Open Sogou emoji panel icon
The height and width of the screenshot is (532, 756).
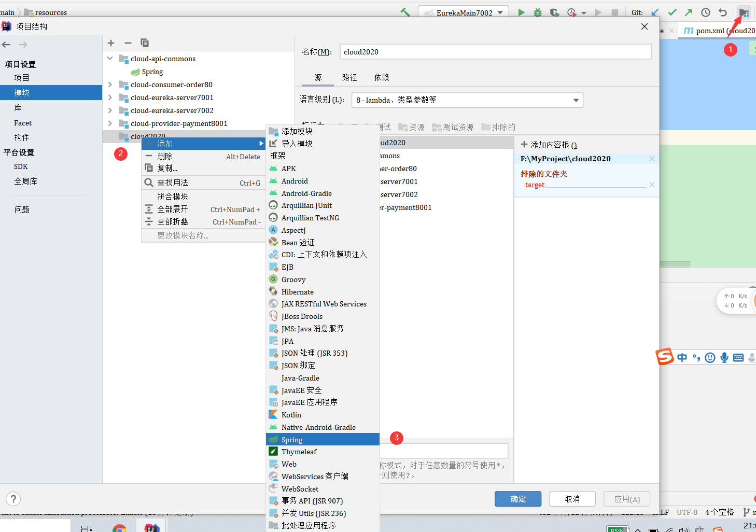(x=710, y=357)
